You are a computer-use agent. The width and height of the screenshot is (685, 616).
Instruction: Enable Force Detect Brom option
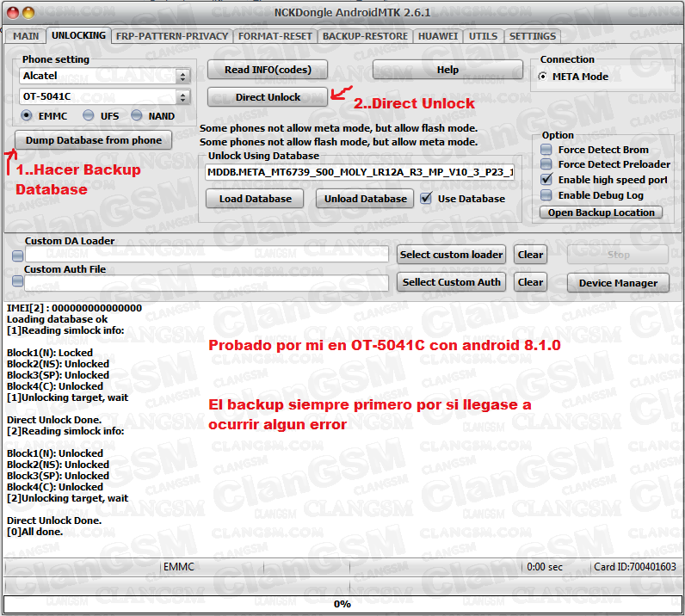click(x=546, y=150)
